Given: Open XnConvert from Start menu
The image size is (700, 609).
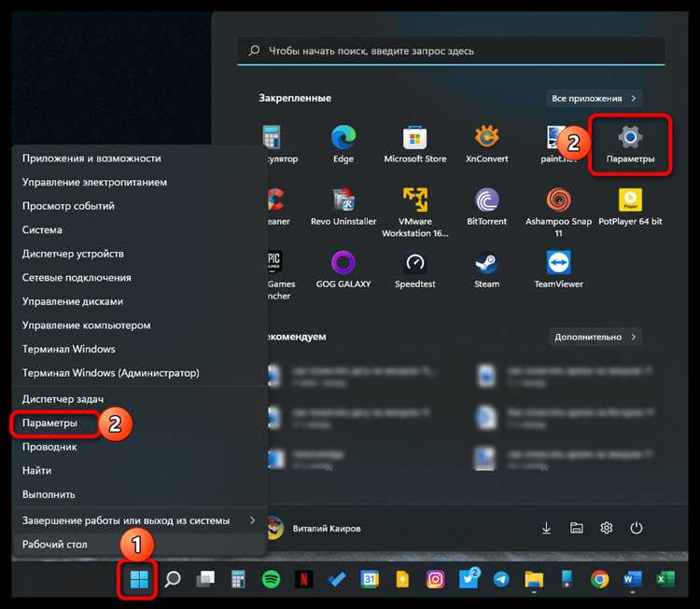Looking at the screenshot, I should [486, 144].
